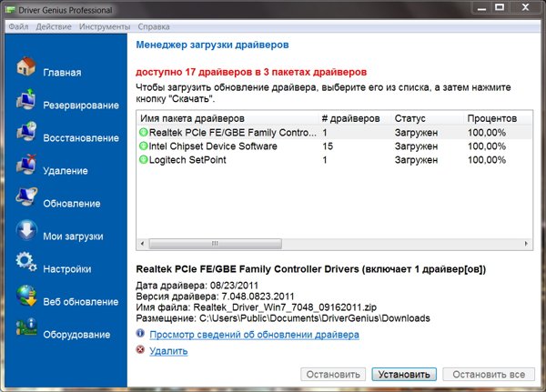This screenshot has height=392, width=546.
Task: Click the file name Realtek_Driver_Win7_7048_09162011.zip
Action: click(285, 307)
